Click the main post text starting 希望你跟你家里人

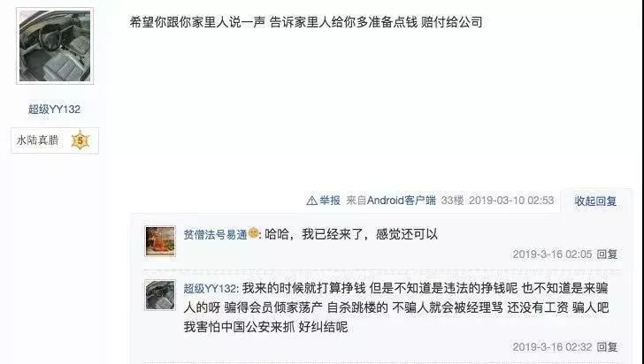[x=306, y=22]
